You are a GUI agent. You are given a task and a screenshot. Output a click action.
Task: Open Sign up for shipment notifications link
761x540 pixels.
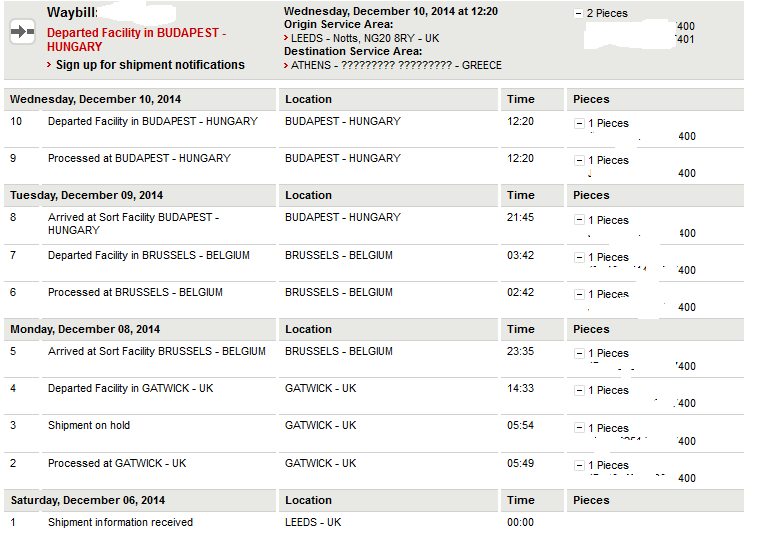click(x=150, y=65)
